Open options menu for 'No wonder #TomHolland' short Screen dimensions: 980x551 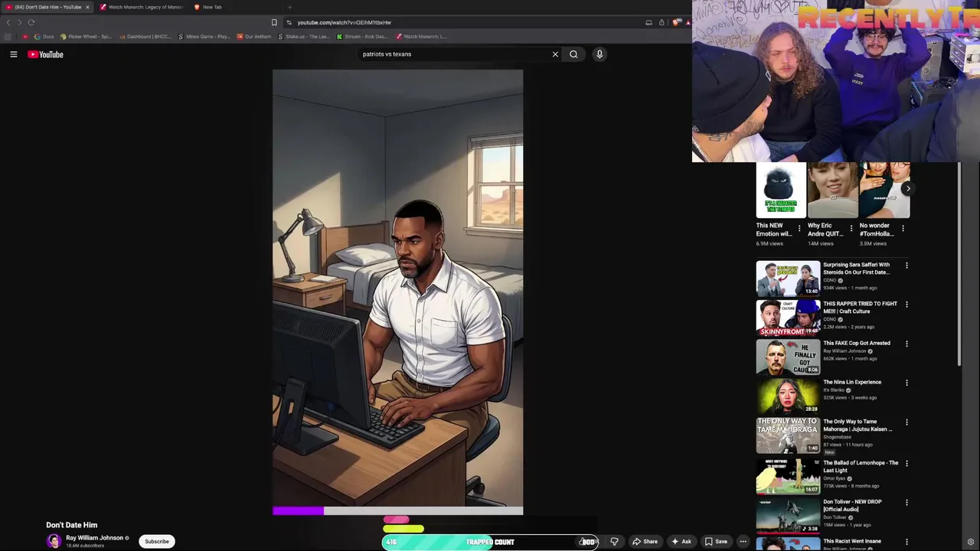pyautogui.click(x=903, y=228)
